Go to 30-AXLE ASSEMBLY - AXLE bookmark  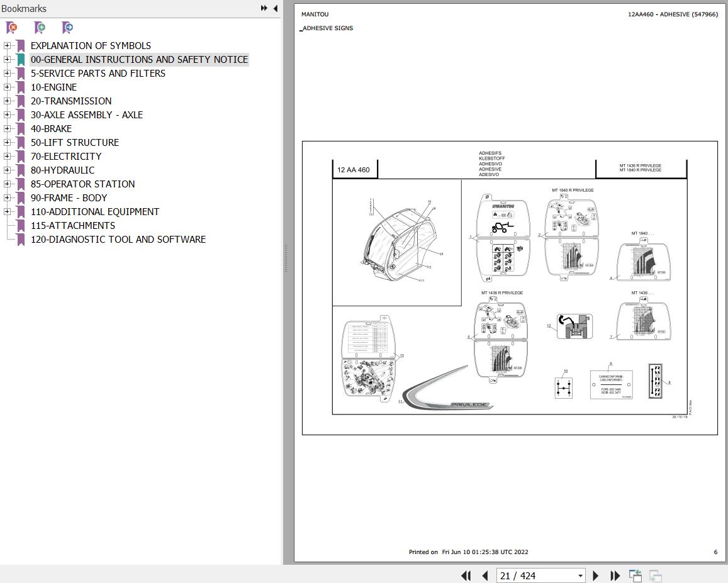pos(87,114)
